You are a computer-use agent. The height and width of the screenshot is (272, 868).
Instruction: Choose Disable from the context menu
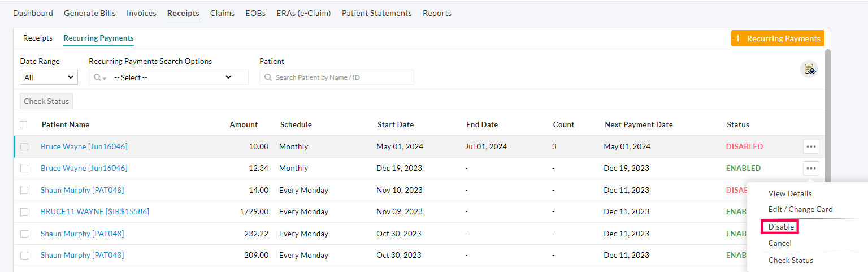pos(781,227)
